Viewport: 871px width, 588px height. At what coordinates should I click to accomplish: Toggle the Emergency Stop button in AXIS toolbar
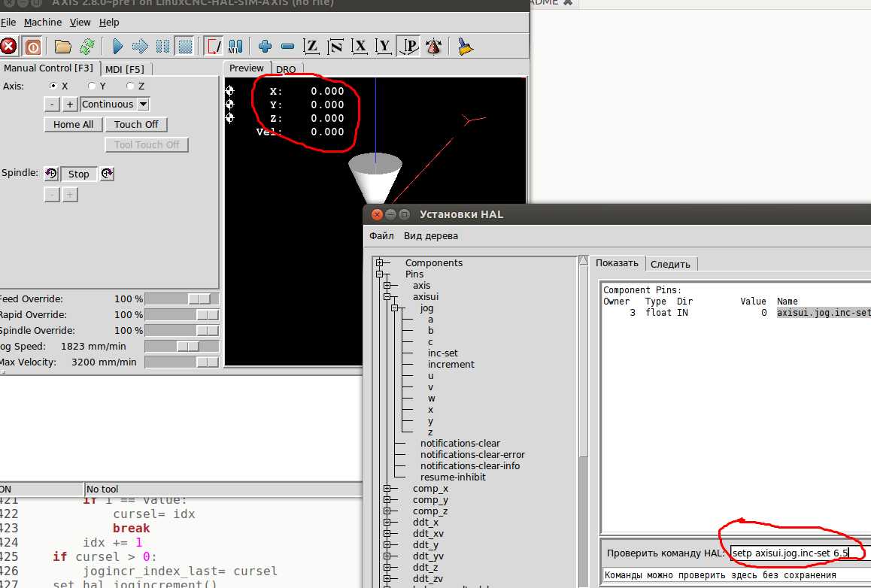tap(8, 46)
